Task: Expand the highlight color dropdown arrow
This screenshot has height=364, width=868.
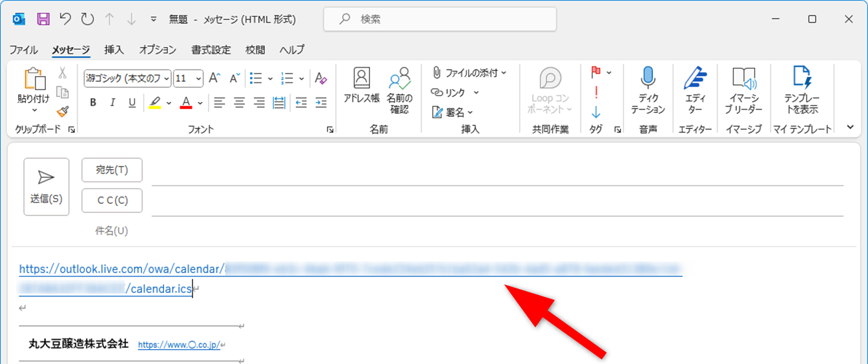Action: [169, 103]
